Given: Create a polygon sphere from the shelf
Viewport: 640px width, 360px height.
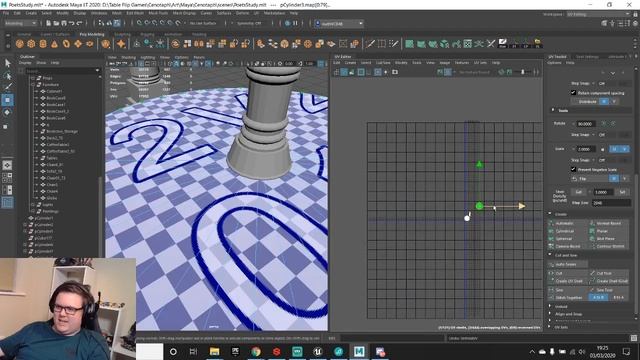Looking at the screenshot, I should tap(20, 44).
